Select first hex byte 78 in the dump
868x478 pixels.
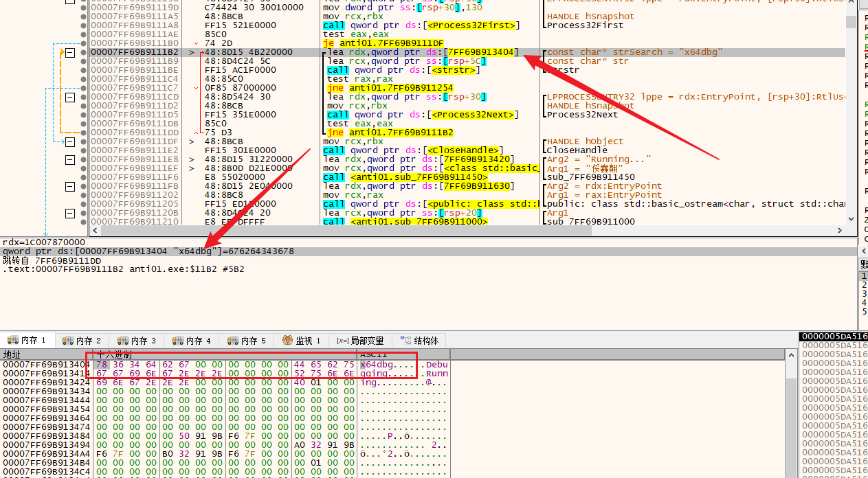tap(102, 365)
